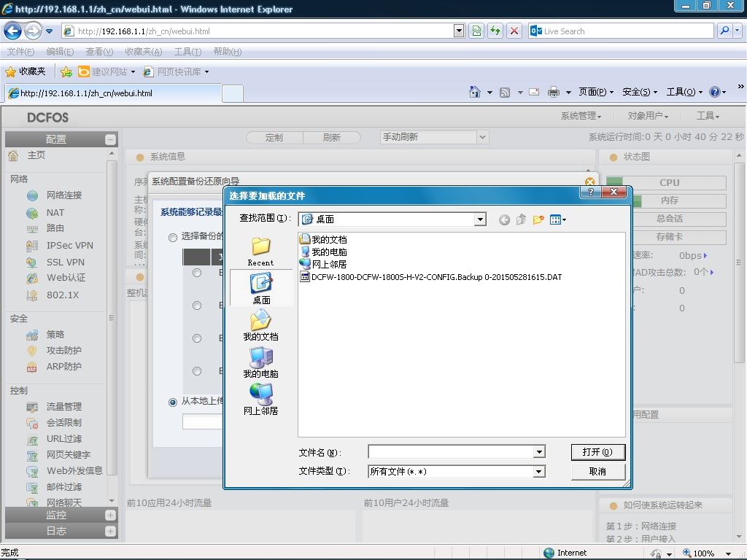The height and width of the screenshot is (560, 747).
Task: Click IE help icon in command bar
Action: pos(715,92)
